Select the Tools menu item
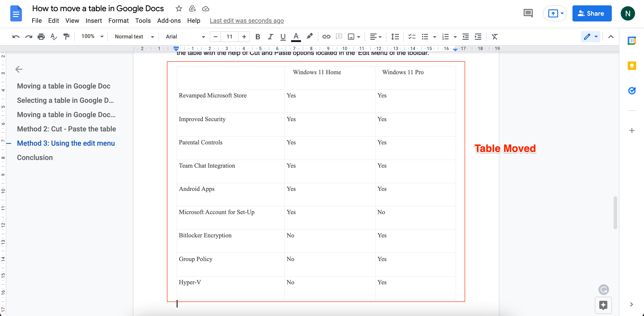 [x=142, y=20]
